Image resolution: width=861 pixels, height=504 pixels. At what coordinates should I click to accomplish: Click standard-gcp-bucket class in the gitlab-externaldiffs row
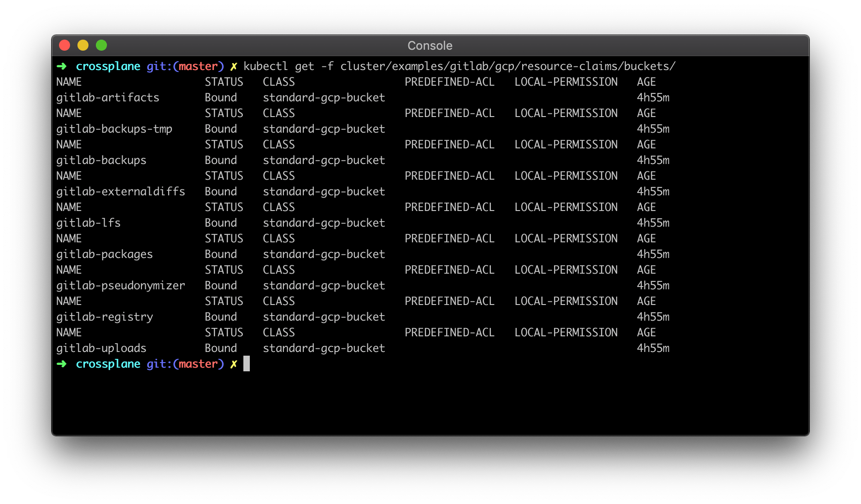pos(324,192)
